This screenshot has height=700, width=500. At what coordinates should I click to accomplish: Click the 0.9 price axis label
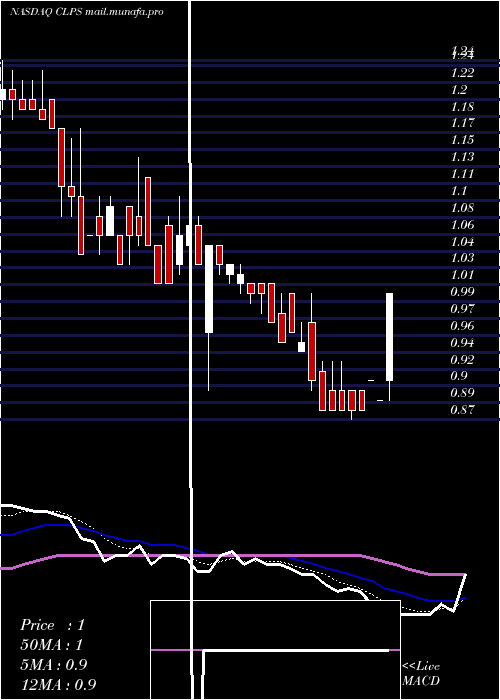click(459, 376)
